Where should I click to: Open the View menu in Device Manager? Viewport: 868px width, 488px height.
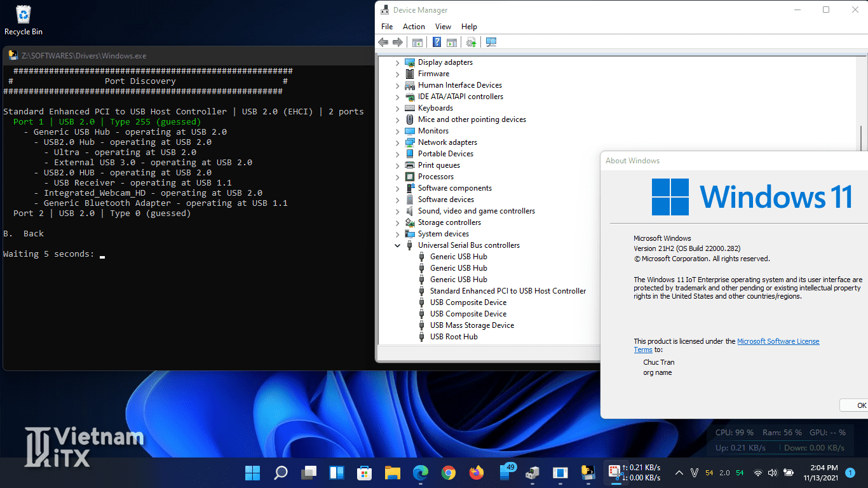point(443,27)
